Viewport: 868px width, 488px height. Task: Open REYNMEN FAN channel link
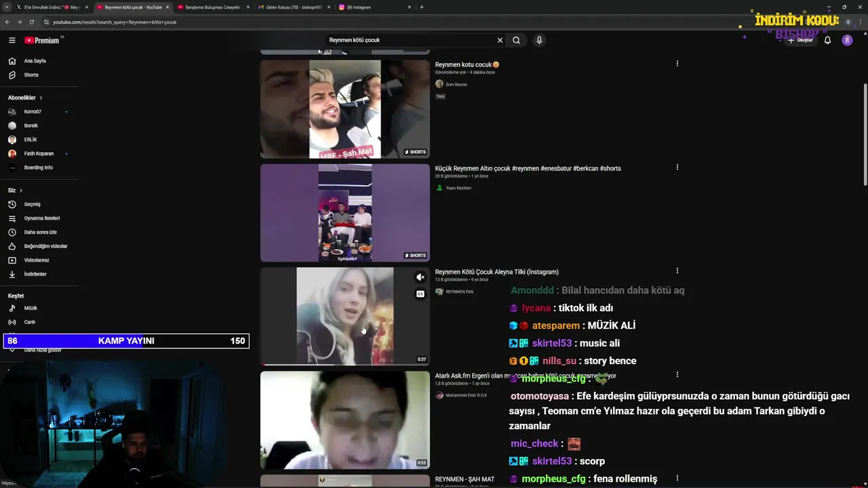pyautogui.click(x=459, y=291)
